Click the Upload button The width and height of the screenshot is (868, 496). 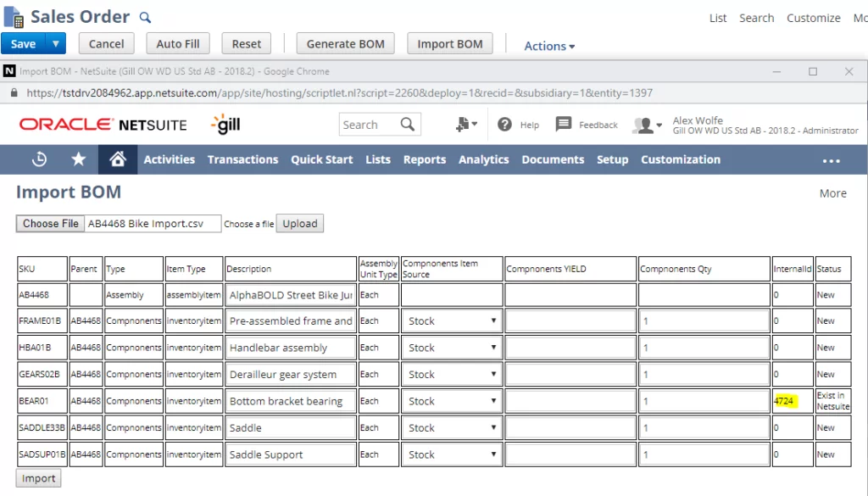pos(300,224)
